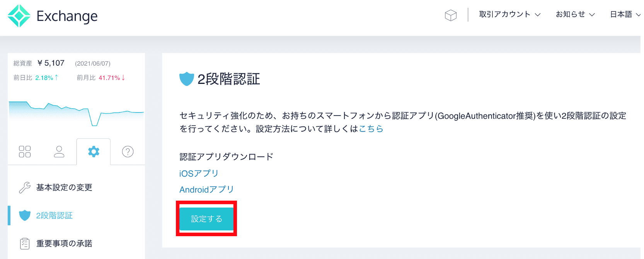Click the settings gear tab icon
Viewport: 644px width, 259px height.
(x=94, y=152)
